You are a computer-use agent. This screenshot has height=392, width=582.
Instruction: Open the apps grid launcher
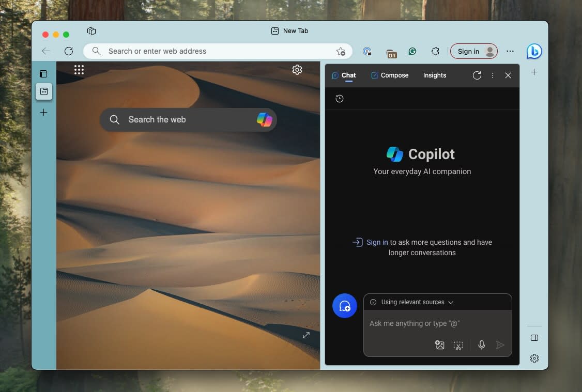click(79, 70)
